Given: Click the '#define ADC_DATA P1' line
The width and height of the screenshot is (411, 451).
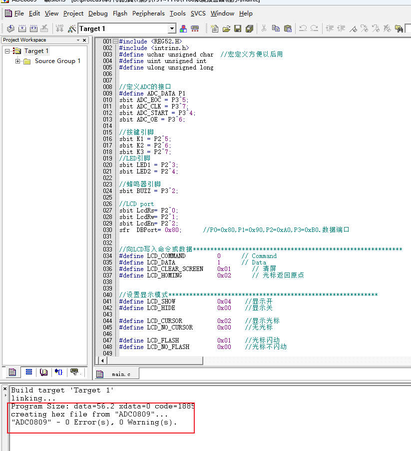Looking at the screenshot, I should [x=152, y=93].
